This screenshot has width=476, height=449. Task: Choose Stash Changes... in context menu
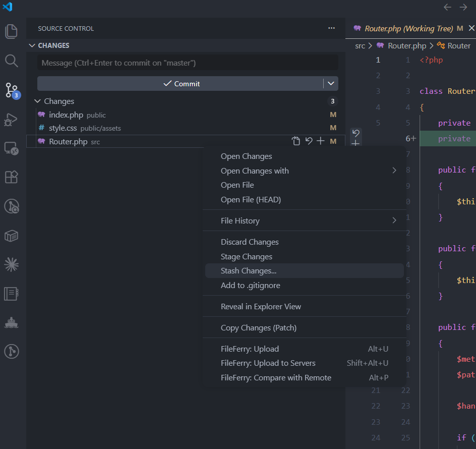click(x=305, y=271)
